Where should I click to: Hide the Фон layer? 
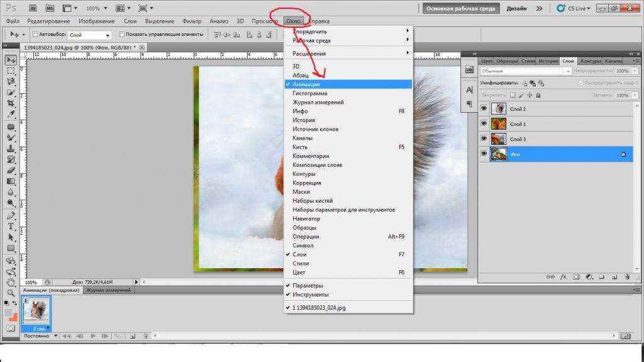484,154
